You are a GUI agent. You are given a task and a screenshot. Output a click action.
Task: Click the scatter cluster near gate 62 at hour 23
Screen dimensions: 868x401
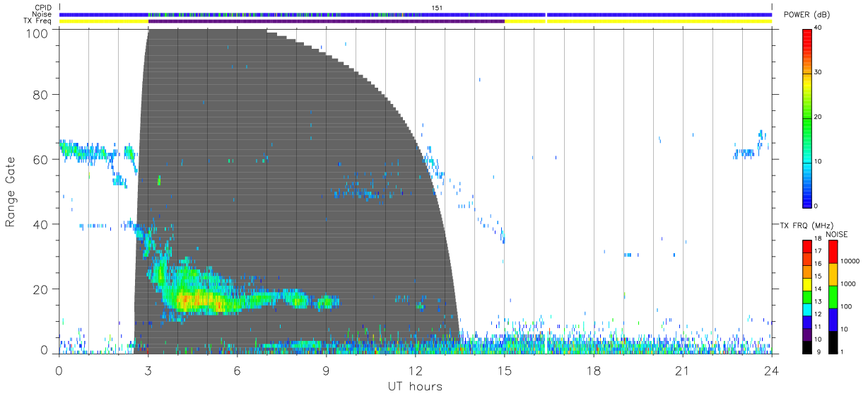tap(744, 153)
